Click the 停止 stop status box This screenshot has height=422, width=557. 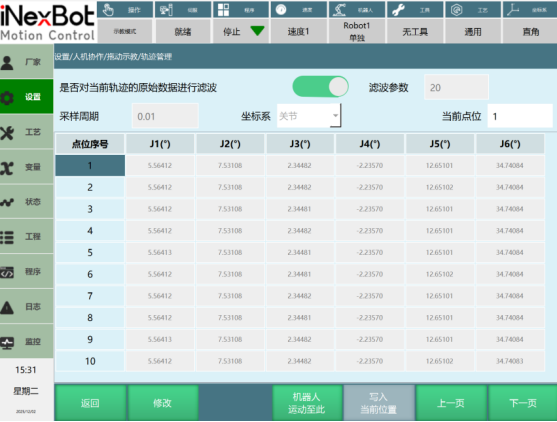point(241,32)
